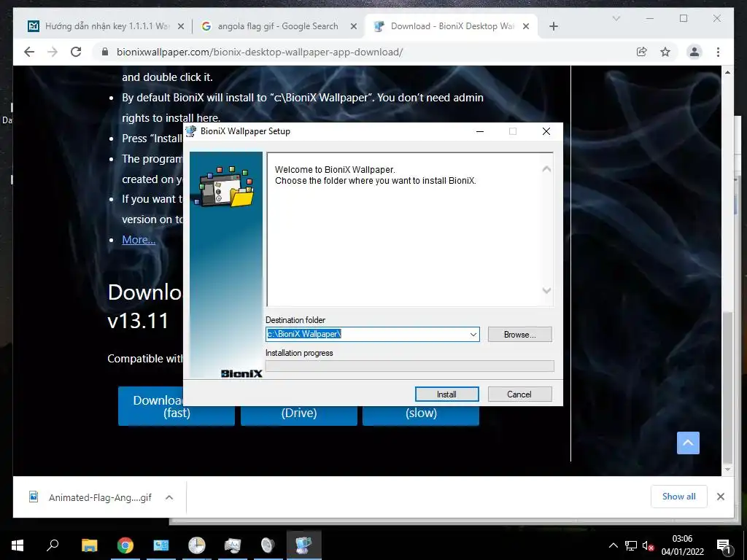Open the speaker app icon on taskbar
The height and width of the screenshot is (560, 747).
268,545
